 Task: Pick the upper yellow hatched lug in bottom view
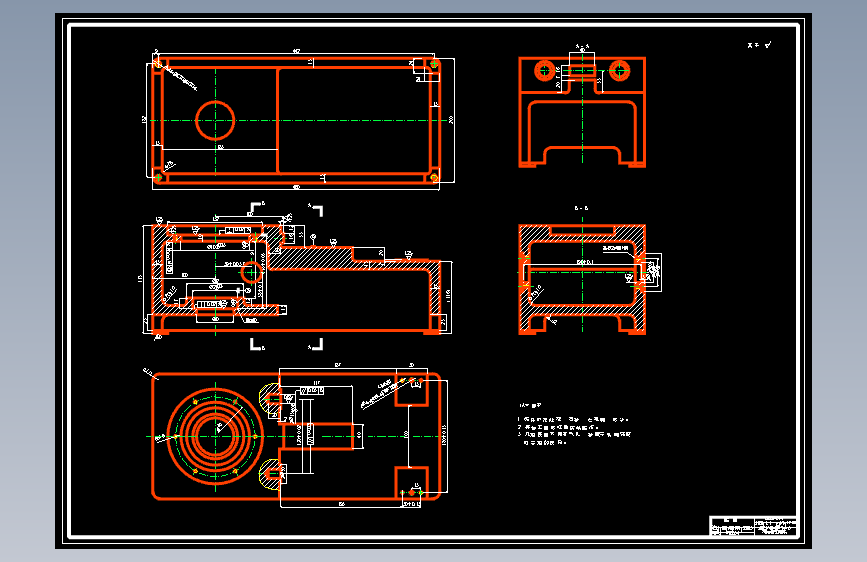[269, 398]
